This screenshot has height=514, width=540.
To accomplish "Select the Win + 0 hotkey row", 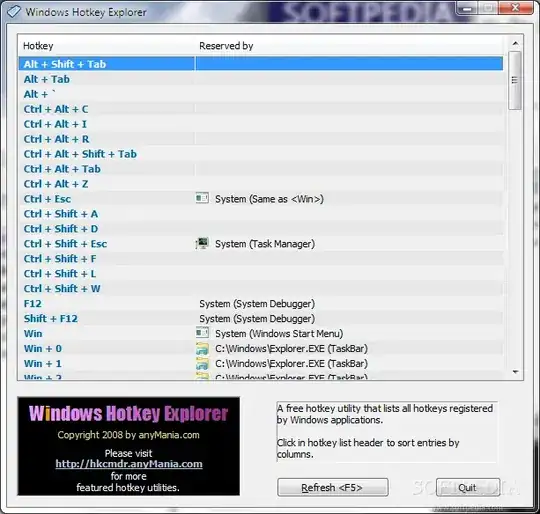I will point(261,349).
